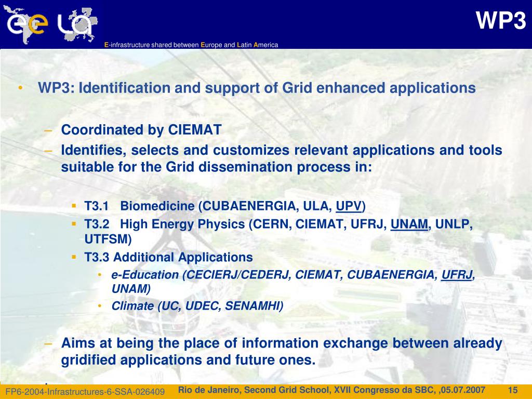This screenshot has width=532, height=399.
Task: Click the word 'CERN' in T3.2 line
Action: point(273,224)
